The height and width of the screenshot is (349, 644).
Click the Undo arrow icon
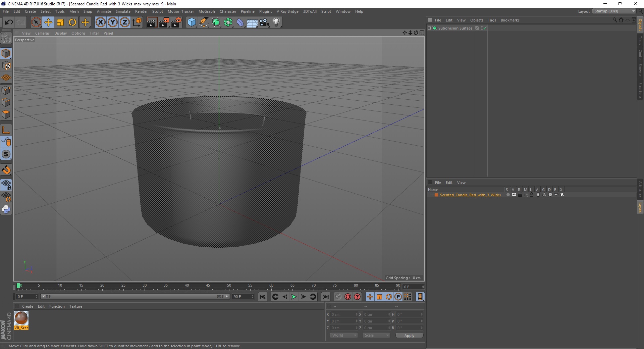pyautogui.click(x=9, y=22)
